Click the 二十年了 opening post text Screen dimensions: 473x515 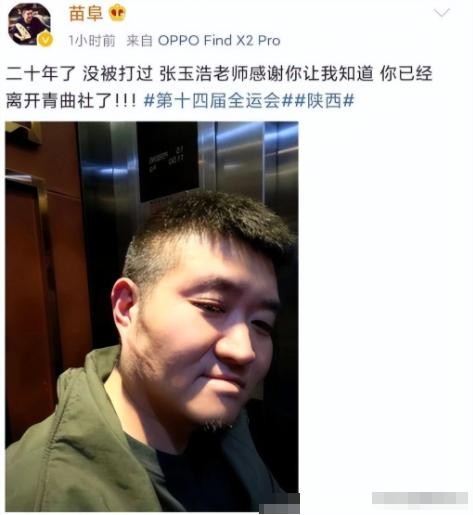point(41,74)
